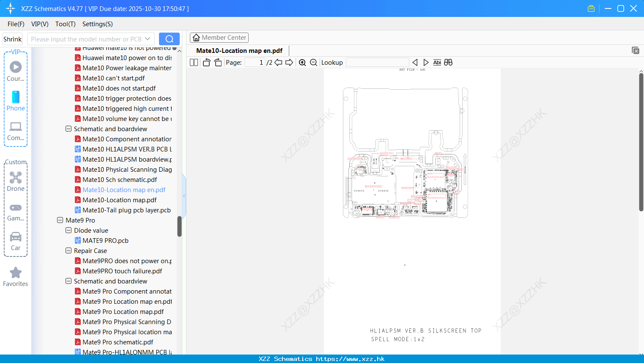Open the model number dropdown
Viewport: 644px width, 363px height.
[x=148, y=39]
